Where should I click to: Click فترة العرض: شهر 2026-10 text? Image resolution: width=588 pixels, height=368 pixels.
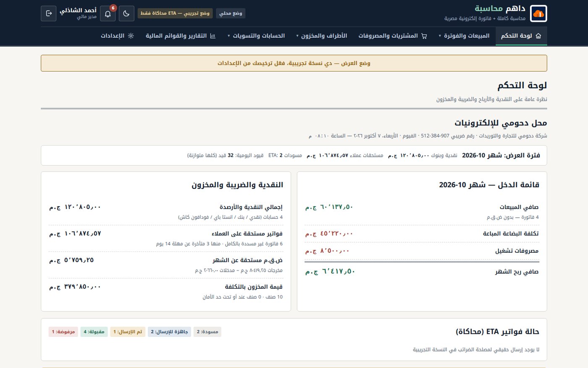pos(501,155)
